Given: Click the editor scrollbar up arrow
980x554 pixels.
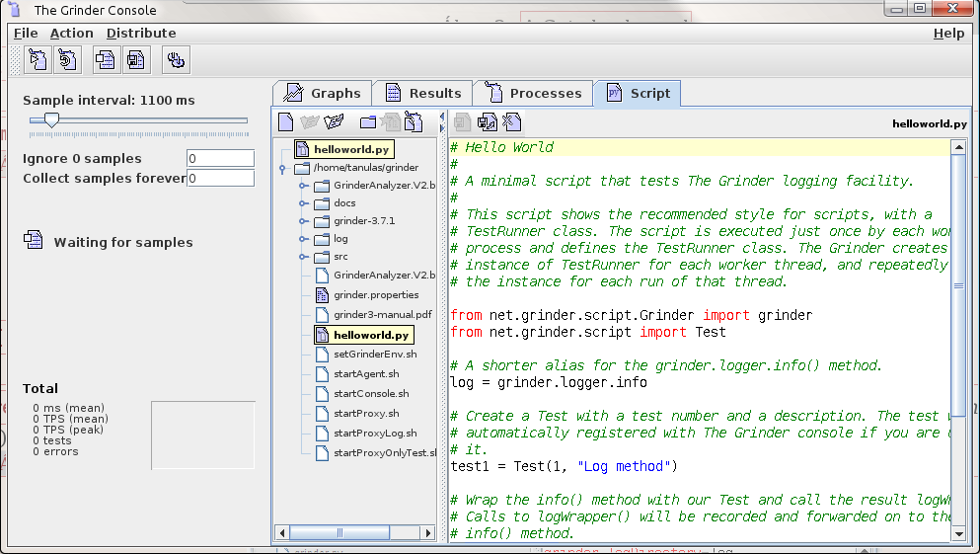Looking at the screenshot, I should point(958,147).
